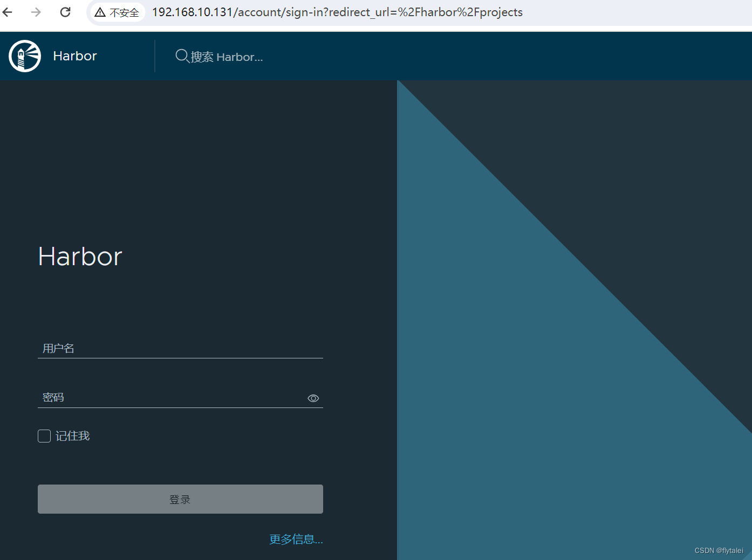Click the browser back arrow
Viewport: 752px width, 560px height.
pos(8,12)
